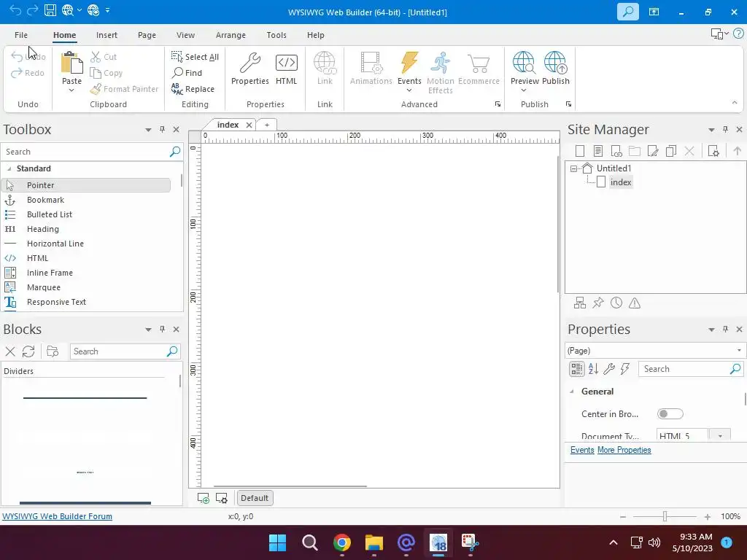Click Site Manager page properties icon
The height and width of the screenshot is (560, 747).
713,151
